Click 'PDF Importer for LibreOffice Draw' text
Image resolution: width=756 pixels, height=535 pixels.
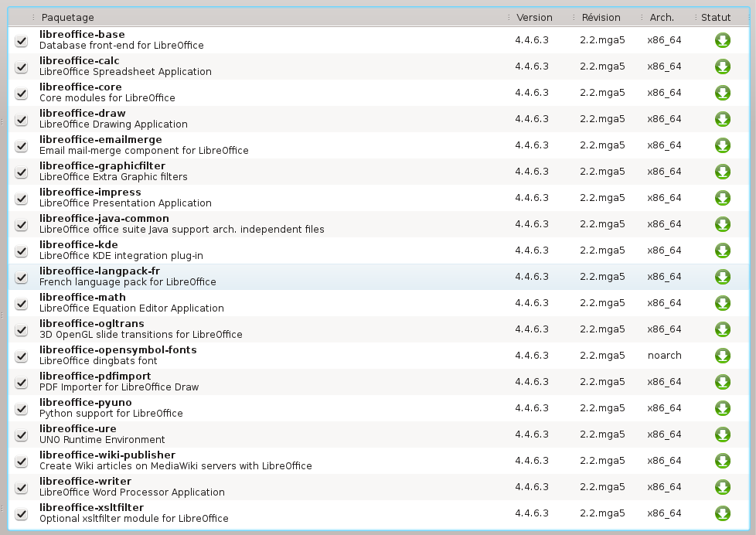click(x=118, y=387)
